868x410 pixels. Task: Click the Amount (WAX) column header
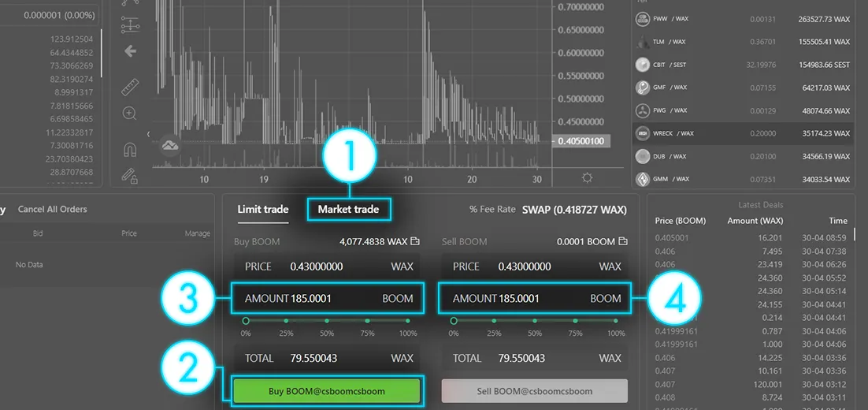755,221
